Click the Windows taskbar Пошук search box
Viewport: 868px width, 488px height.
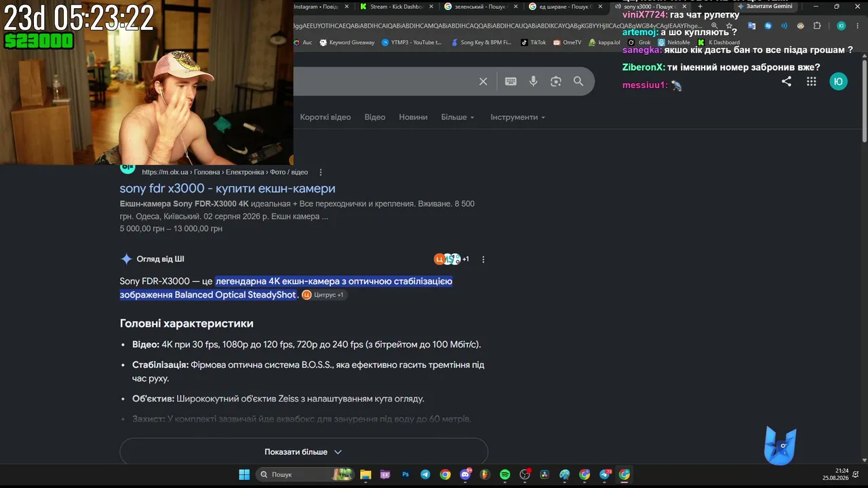305,474
